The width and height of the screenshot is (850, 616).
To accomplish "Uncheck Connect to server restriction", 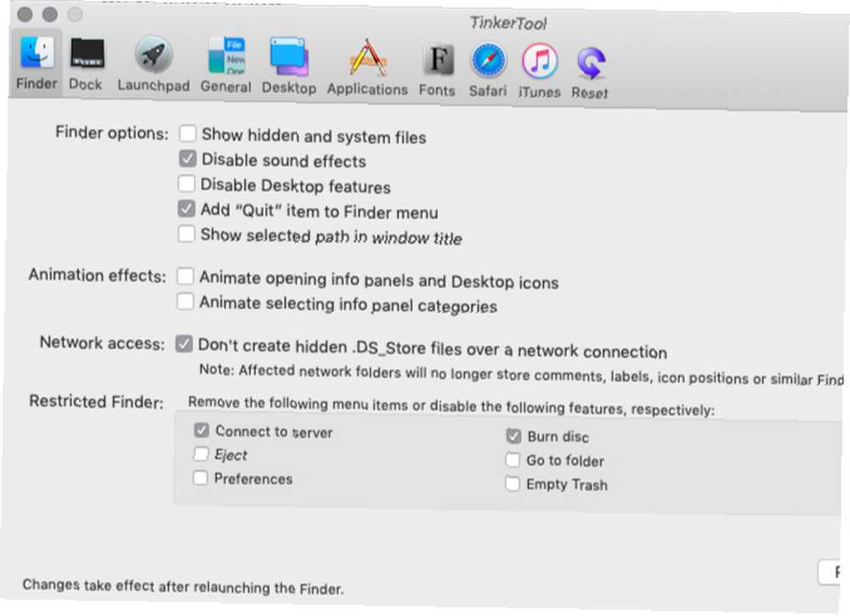I will pyautogui.click(x=201, y=430).
